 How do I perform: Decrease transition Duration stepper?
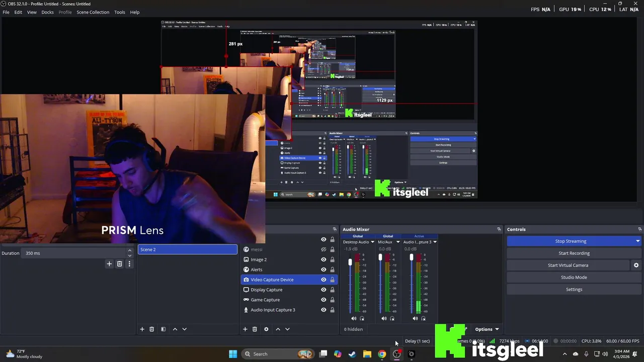click(x=130, y=255)
